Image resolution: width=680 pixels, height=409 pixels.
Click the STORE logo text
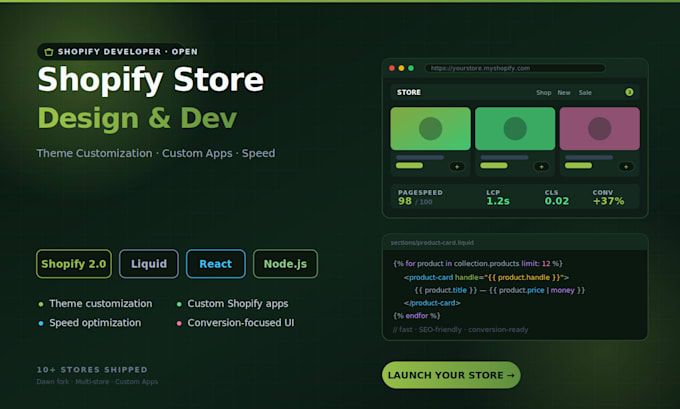click(409, 92)
